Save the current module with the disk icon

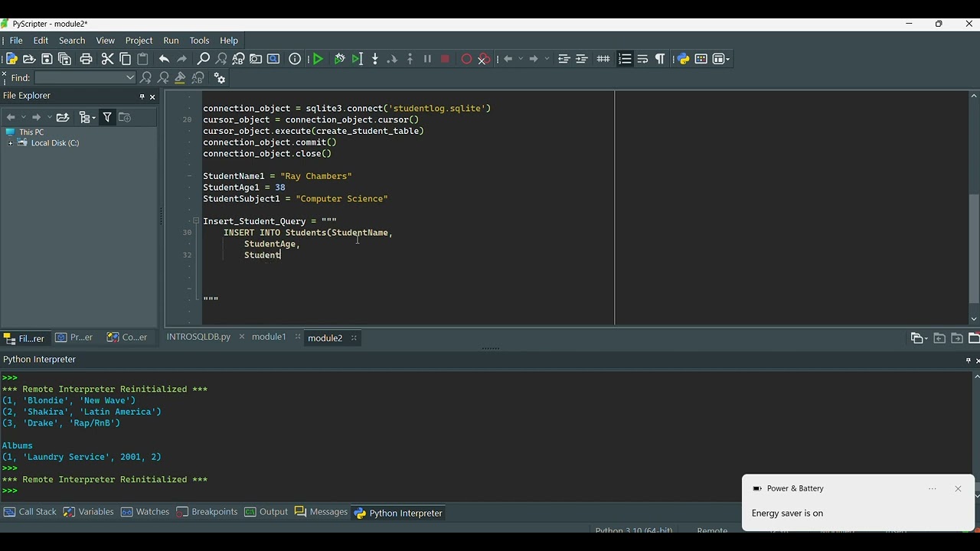(47, 59)
